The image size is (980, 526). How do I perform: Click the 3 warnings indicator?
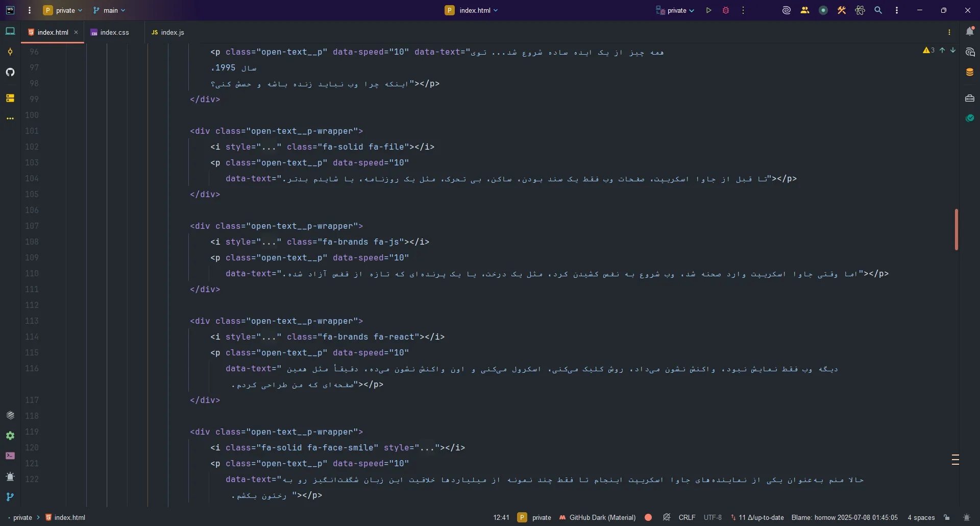(x=928, y=51)
